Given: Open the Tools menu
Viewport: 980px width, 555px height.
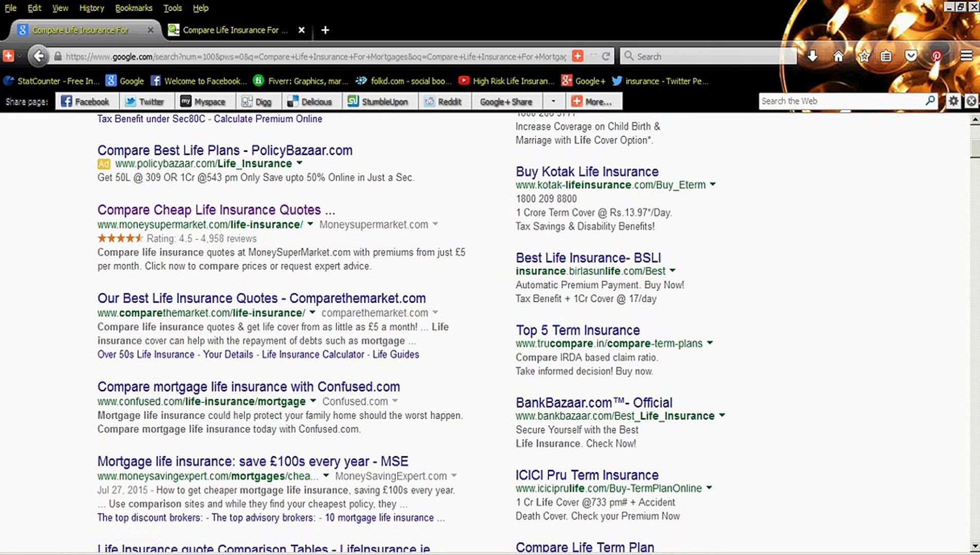Looking at the screenshot, I should [x=173, y=8].
